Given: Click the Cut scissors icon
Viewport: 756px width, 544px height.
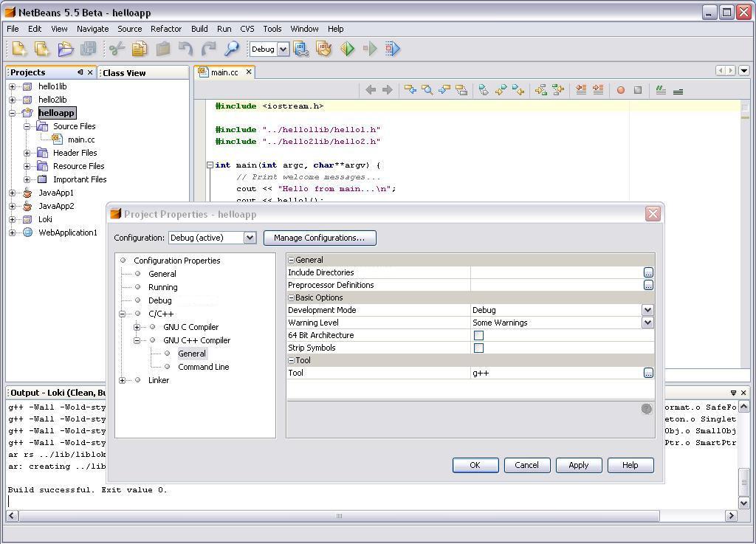Looking at the screenshot, I should (x=117, y=49).
